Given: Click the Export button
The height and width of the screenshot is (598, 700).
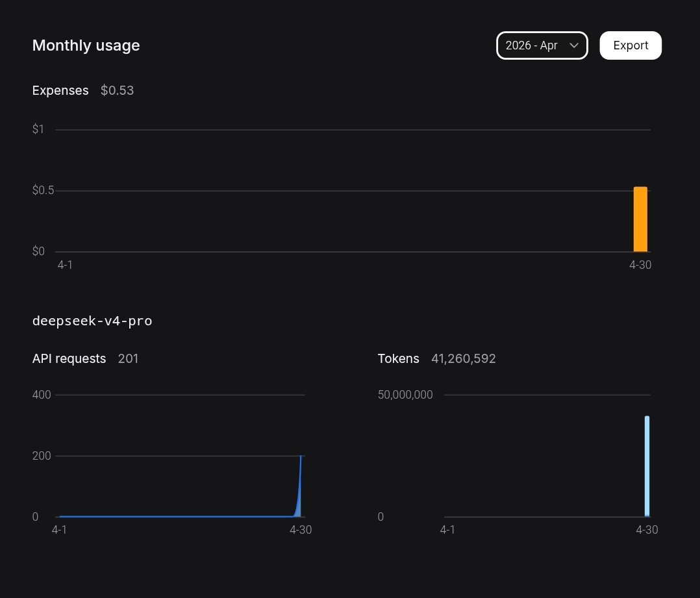Looking at the screenshot, I should click(x=631, y=45).
